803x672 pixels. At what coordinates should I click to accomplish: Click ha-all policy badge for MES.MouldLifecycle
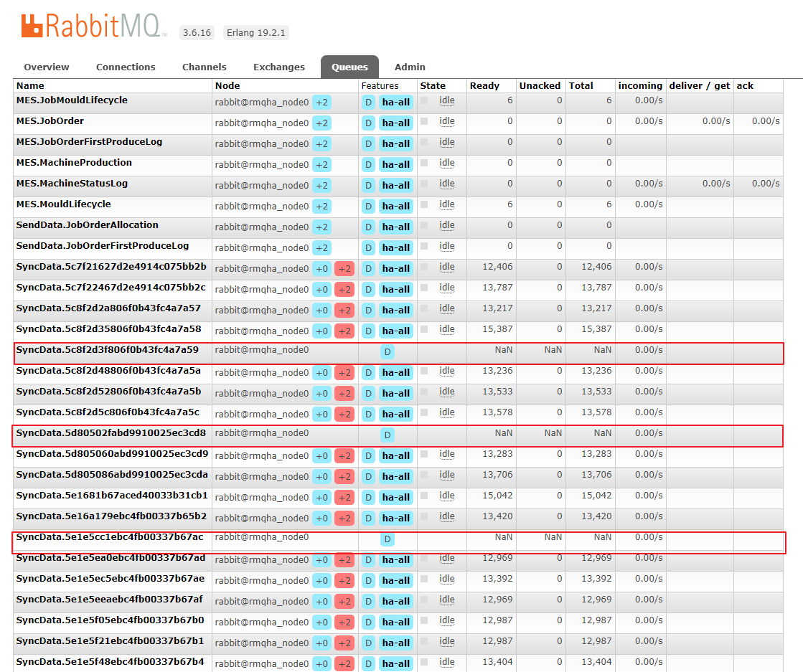click(396, 207)
